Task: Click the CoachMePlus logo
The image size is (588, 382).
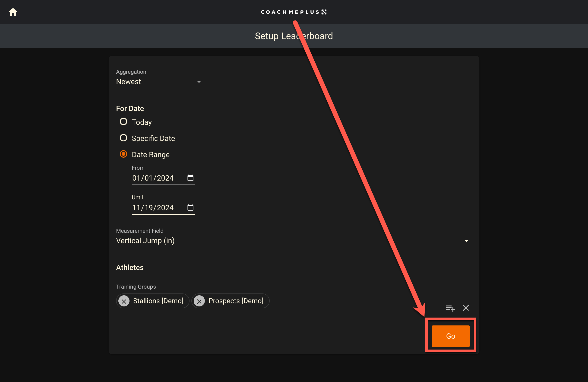Action: [294, 12]
